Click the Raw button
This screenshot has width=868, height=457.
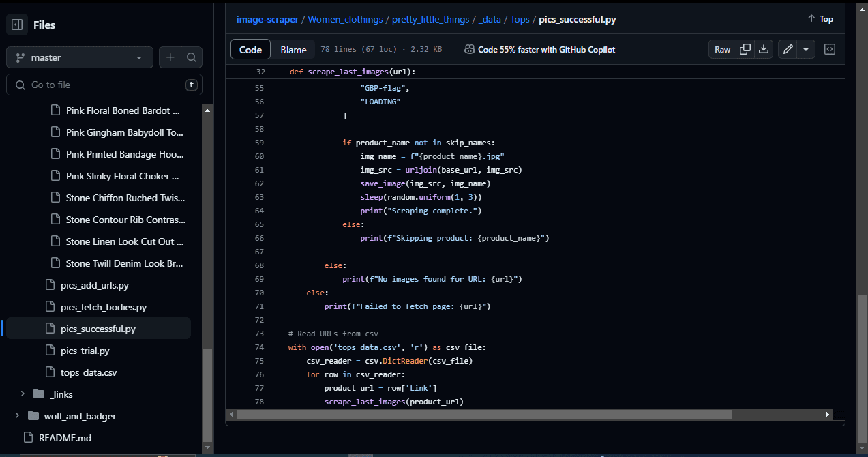click(x=722, y=49)
